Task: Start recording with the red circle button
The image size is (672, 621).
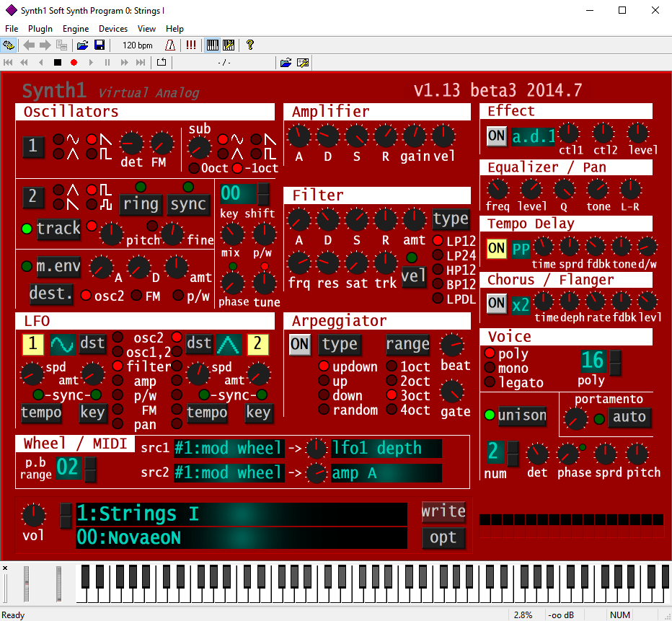Action: [x=74, y=63]
